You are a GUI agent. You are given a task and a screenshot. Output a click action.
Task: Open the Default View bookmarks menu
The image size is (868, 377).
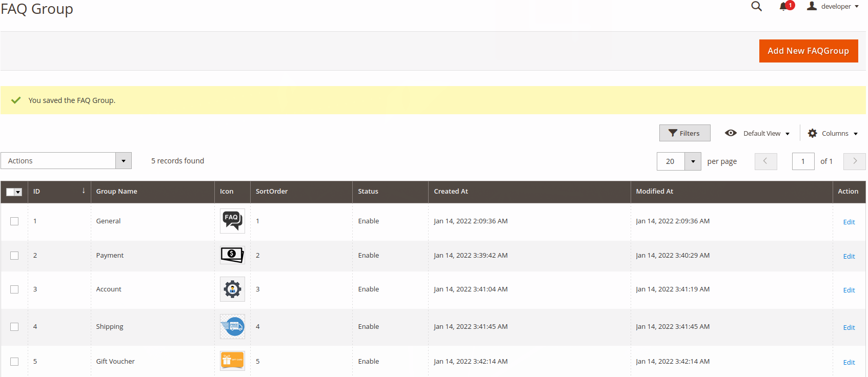tap(757, 133)
